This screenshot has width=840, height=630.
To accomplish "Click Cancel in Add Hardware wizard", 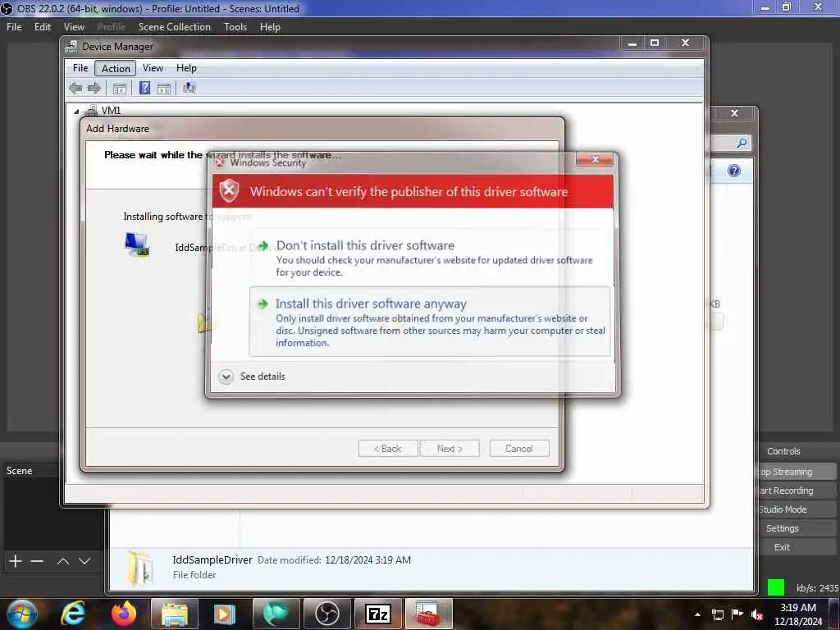I will pyautogui.click(x=519, y=449).
